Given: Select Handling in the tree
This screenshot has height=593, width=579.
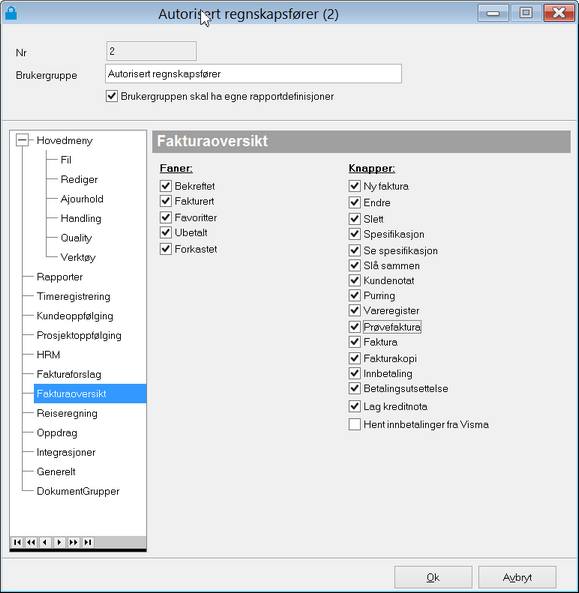Looking at the screenshot, I should tap(81, 218).
